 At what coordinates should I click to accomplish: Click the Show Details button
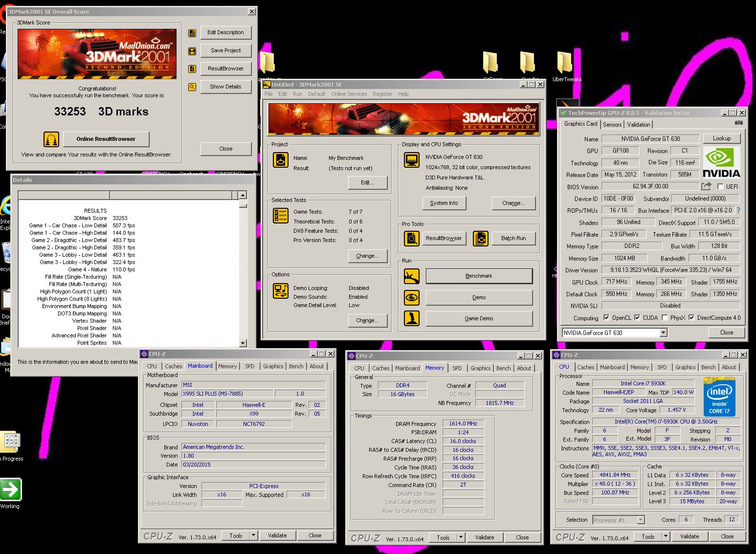click(225, 87)
